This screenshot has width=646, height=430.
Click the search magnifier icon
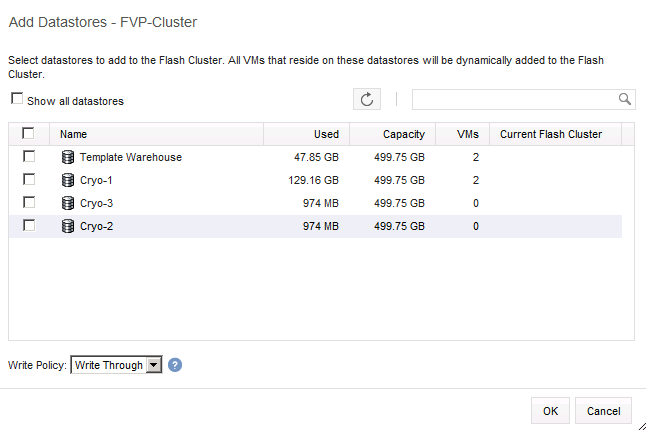pyautogui.click(x=625, y=99)
